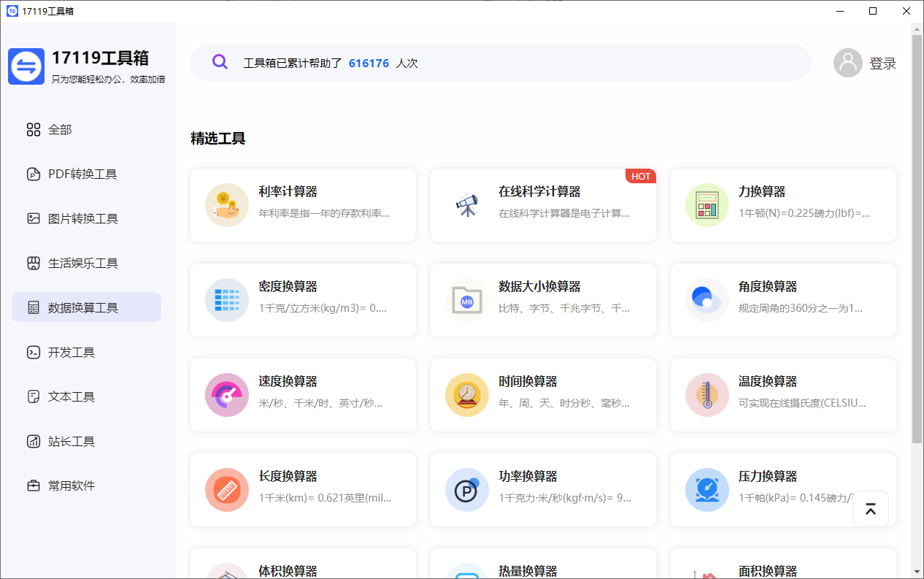Click the 热量换算器 title text
The image size is (924, 579).
[x=528, y=571]
